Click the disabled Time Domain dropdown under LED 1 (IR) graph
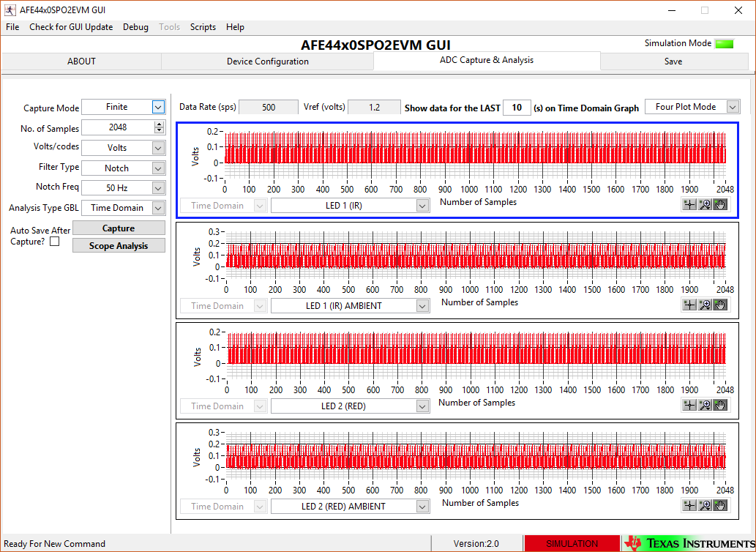The image size is (756, 552). click(223, 206)
